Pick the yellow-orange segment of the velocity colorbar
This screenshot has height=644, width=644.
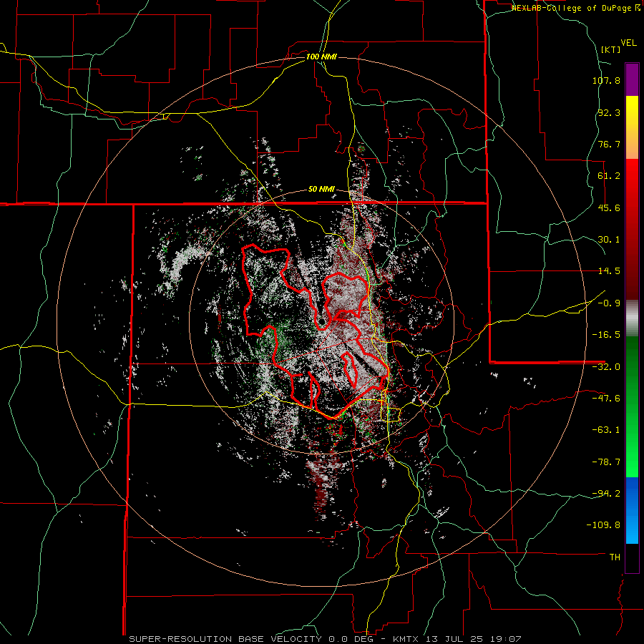[x=632, y=127]
